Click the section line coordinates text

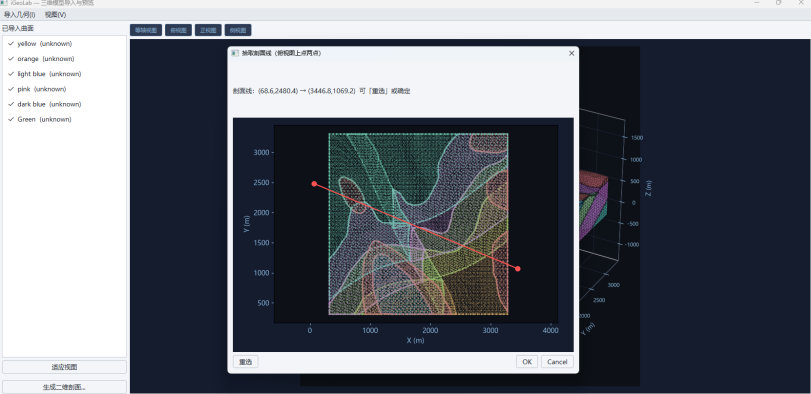[x=321, y=91]
